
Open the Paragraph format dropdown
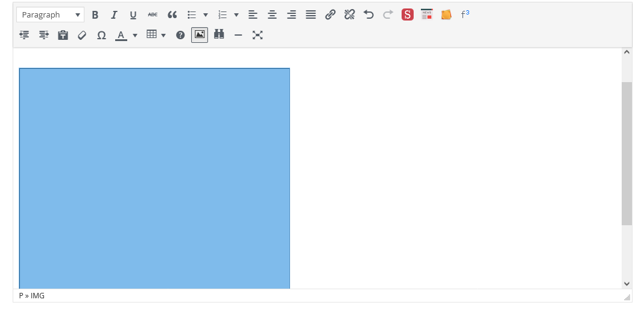tap(50, 15)
